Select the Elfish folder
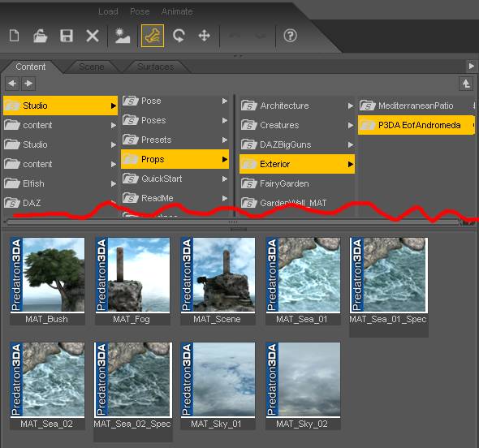The width and height of the screenshot is (479, 448). 60,183
